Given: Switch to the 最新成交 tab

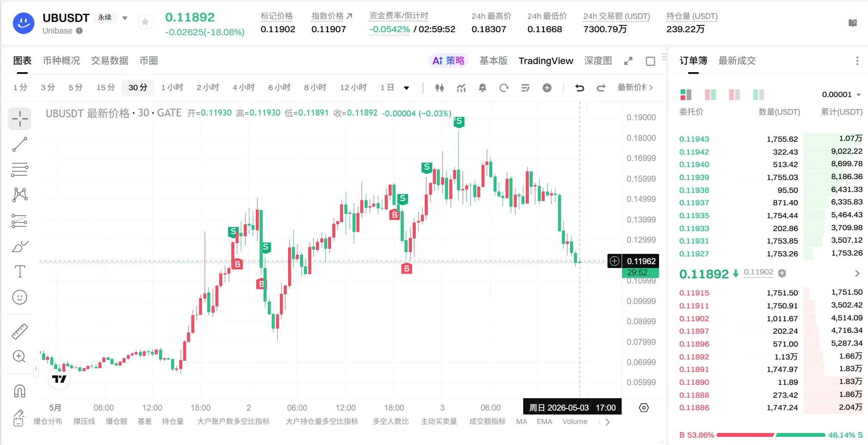Looking at the screenshot, I should tap(737, 61).
